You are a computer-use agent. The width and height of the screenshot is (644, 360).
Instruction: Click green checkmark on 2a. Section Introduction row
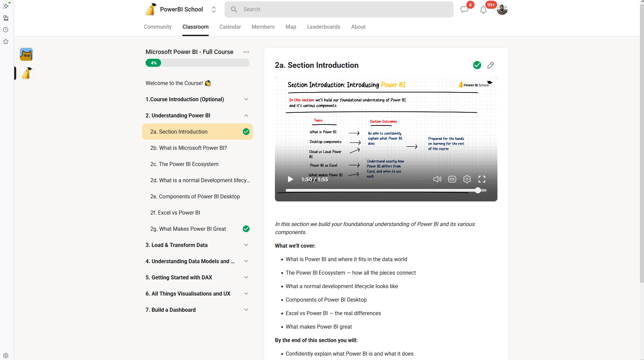(x=246, y=132)
